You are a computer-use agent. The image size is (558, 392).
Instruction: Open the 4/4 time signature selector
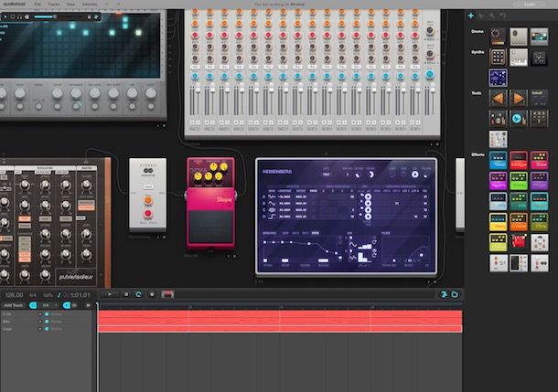click(x=33, y=295)
